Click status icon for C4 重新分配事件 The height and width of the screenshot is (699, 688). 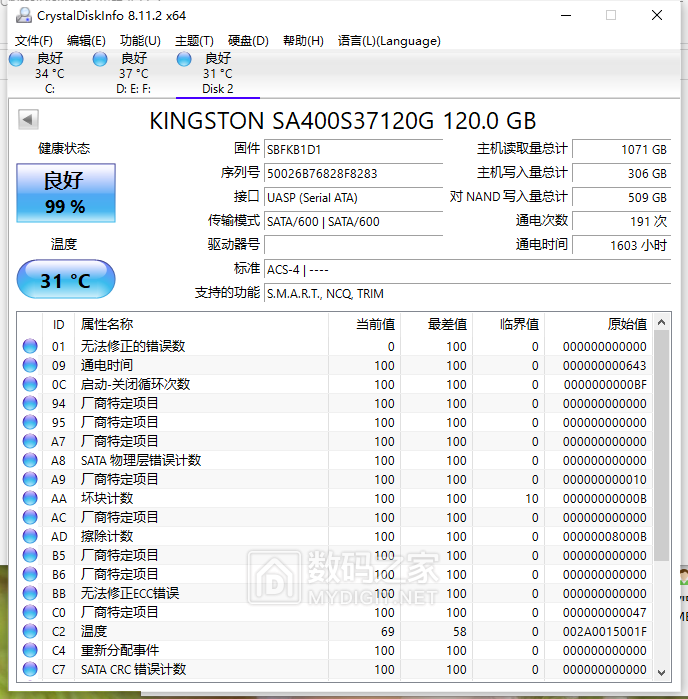[30, 650]
